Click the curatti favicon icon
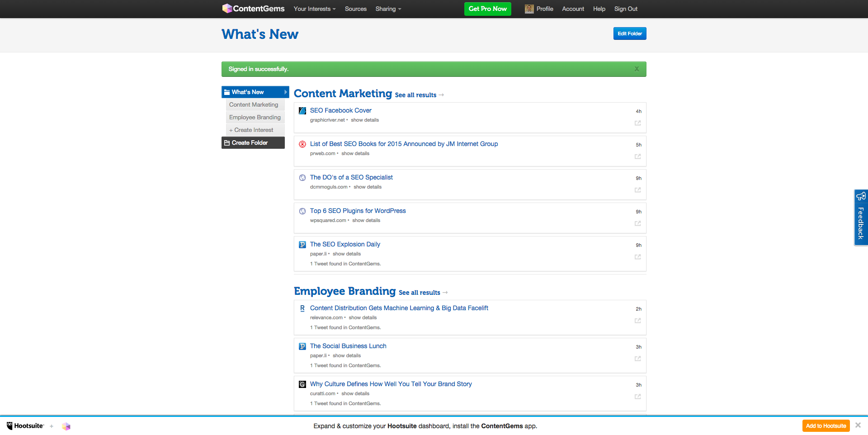Screen dimensions: 868x435 [x=302, y=384]
